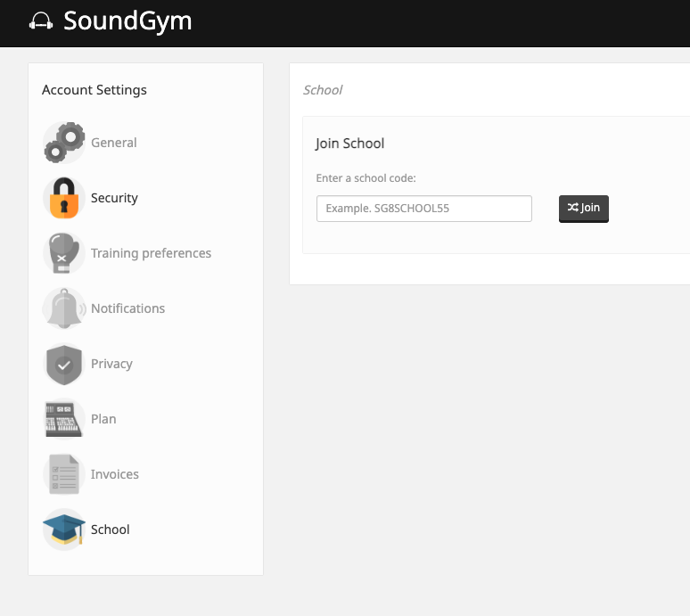690x616 pixels.
Task: Click the Plan mixing console icon
Action: [x=64, y=419]
